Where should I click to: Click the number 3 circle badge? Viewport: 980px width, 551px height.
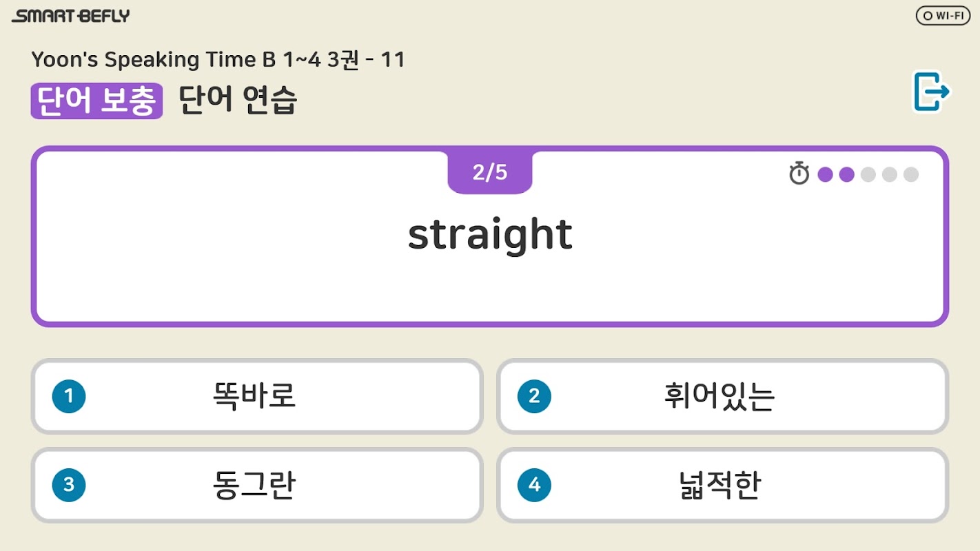click(x=69, y=485)
